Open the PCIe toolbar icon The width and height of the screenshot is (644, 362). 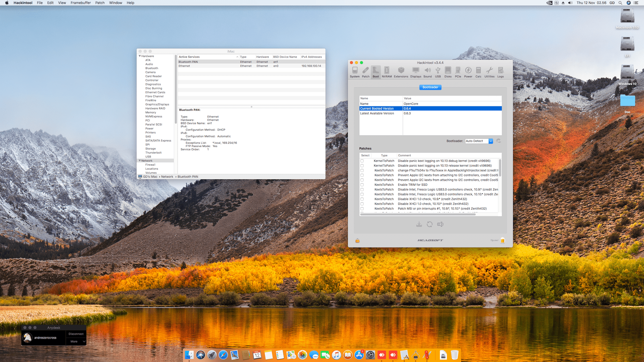(458, 72)
